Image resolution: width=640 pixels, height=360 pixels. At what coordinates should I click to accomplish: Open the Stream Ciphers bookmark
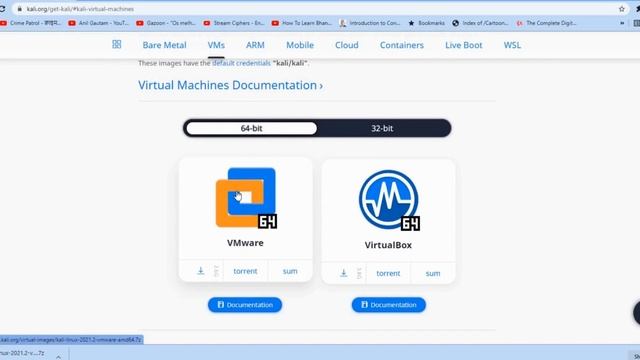(x=234, y=23)
